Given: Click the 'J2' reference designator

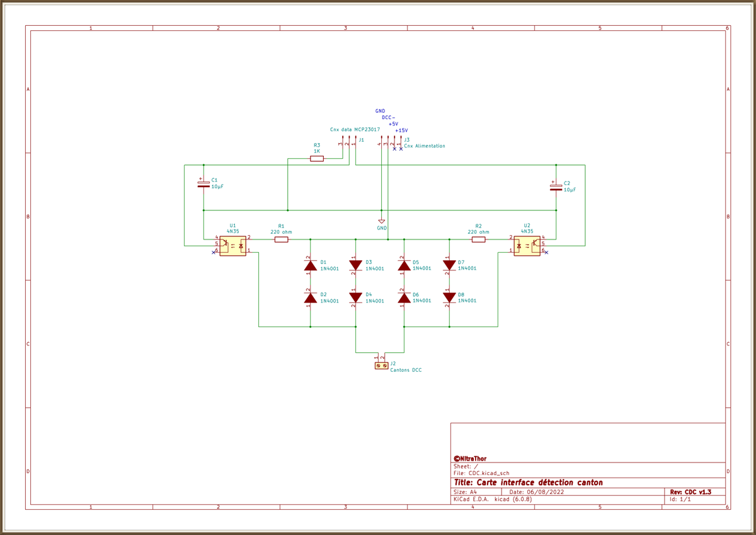Looking at the screenshot, I should (393, 364).
